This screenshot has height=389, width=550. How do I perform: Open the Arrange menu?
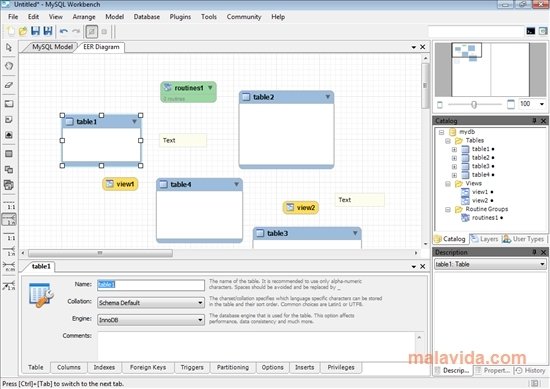(x=84, y=17)
